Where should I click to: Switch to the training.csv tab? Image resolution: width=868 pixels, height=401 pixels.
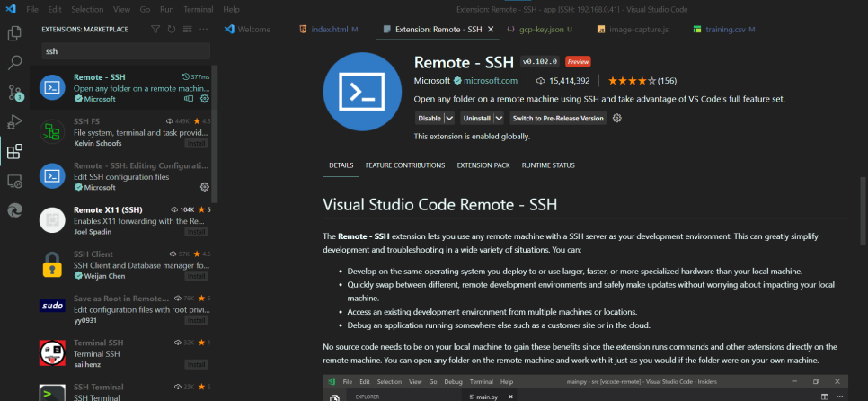[724, 30]
